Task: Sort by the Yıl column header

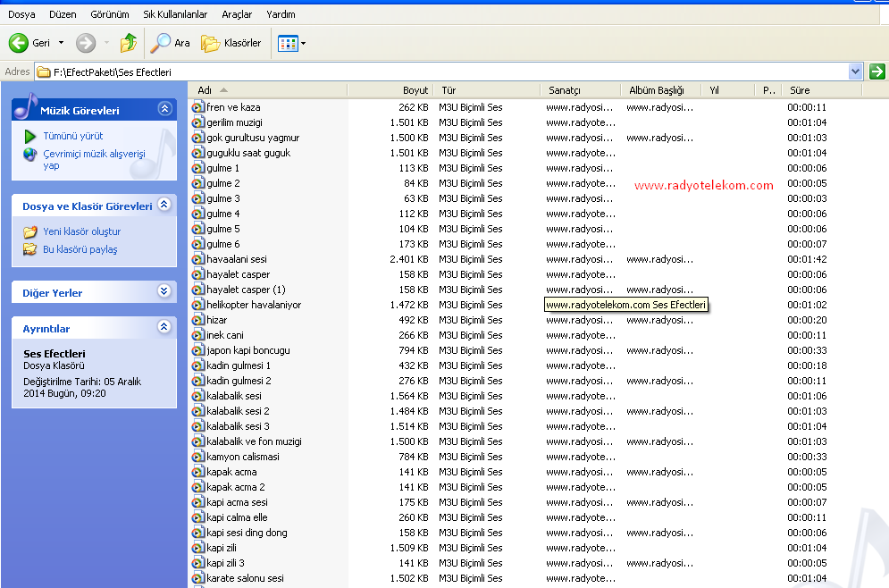Action: [728, 90]
